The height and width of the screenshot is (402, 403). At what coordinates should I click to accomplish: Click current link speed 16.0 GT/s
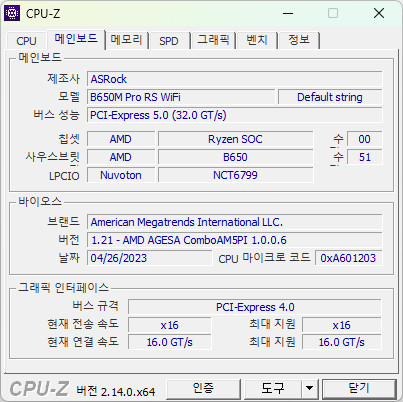pyautogui.click(x=170, y=342)
